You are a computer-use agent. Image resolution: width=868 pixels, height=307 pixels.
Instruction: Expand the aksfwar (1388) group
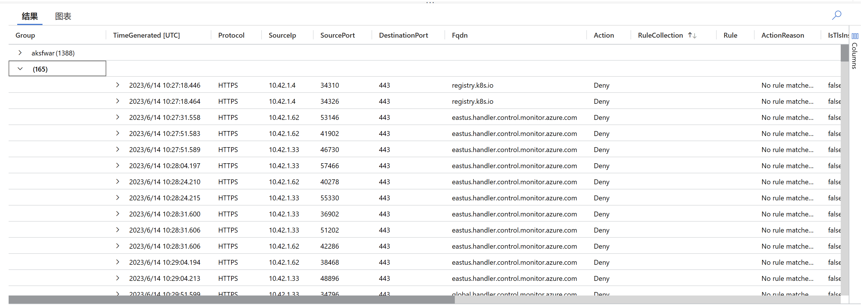[x=20, y=53]
